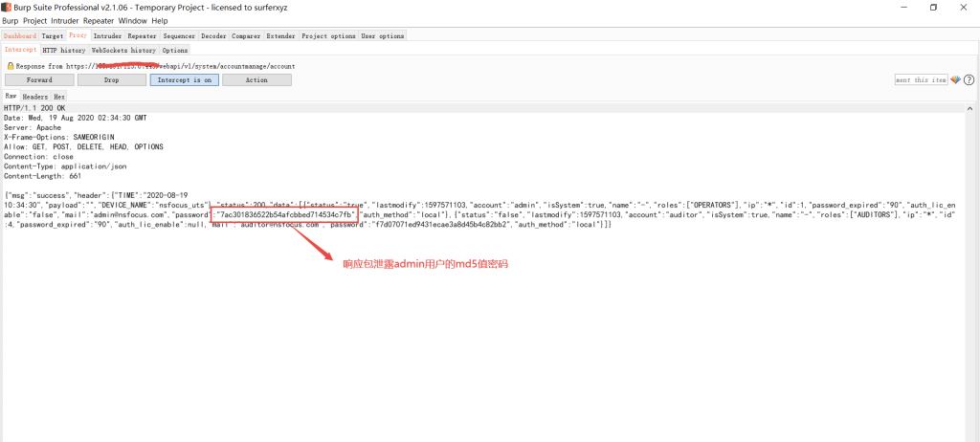The image size is (980, 442).
Task: Type in the comment this item field
Action: click(921, 80)
